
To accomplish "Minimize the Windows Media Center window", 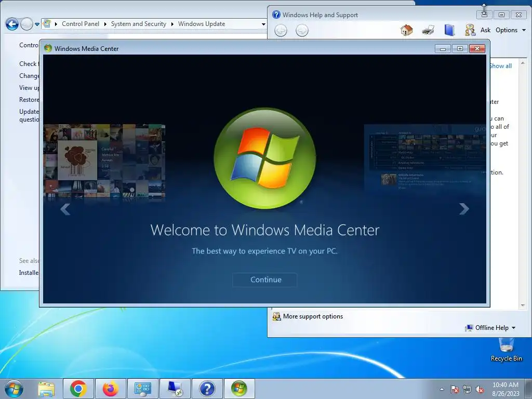I will pos(443,49).
